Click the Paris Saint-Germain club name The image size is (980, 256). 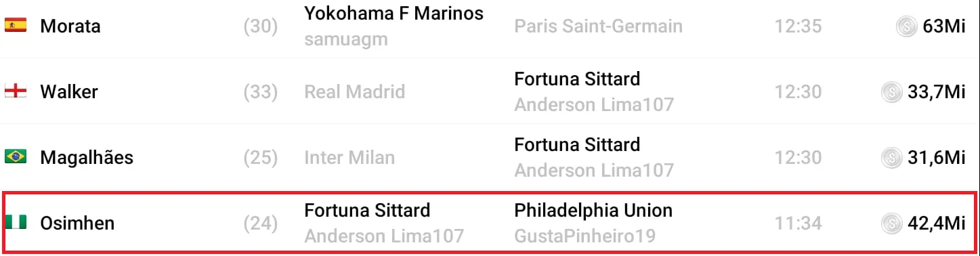point(599,26)
